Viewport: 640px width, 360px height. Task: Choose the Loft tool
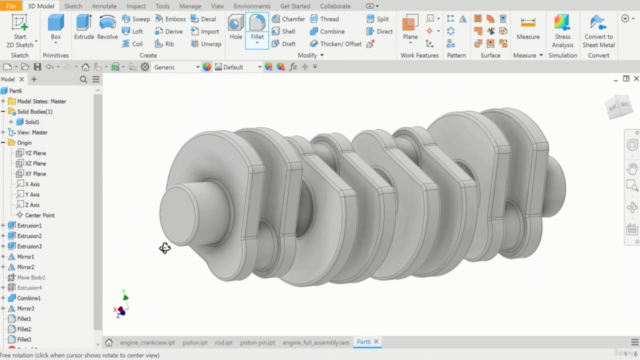click(x=133, y=31)
